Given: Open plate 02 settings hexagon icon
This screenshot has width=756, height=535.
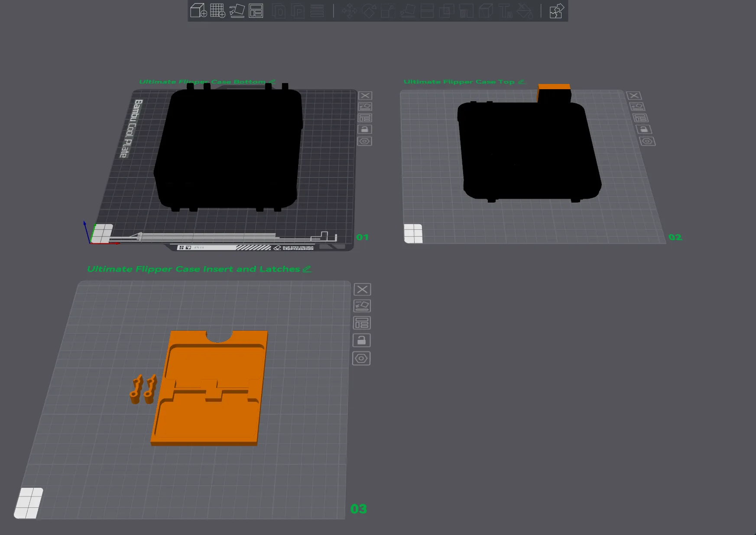Looking at the screenshot, I should (x=647, y=142).
